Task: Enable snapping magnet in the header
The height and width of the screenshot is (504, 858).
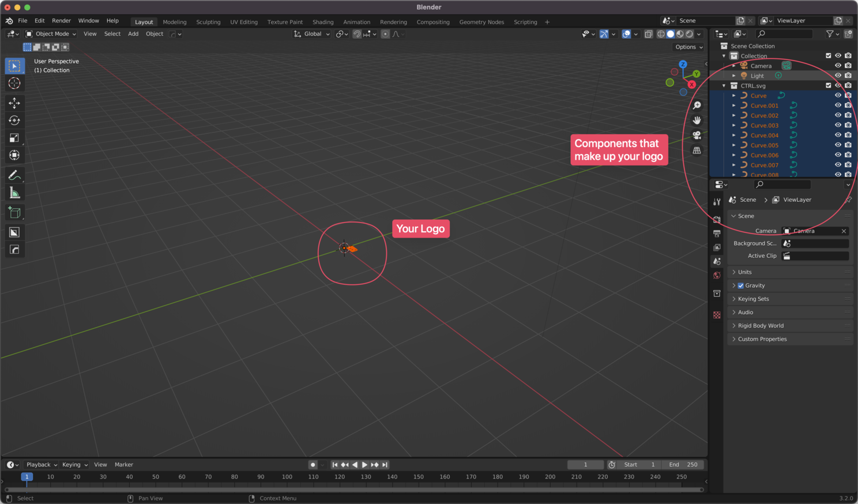Action: tap(357, 34)
